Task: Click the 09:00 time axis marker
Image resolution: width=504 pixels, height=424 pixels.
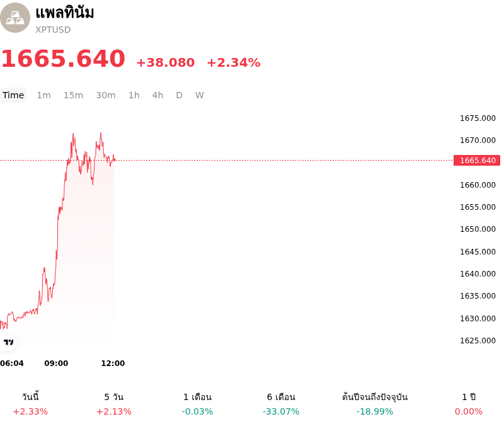Action: click(x=56, y=364)
